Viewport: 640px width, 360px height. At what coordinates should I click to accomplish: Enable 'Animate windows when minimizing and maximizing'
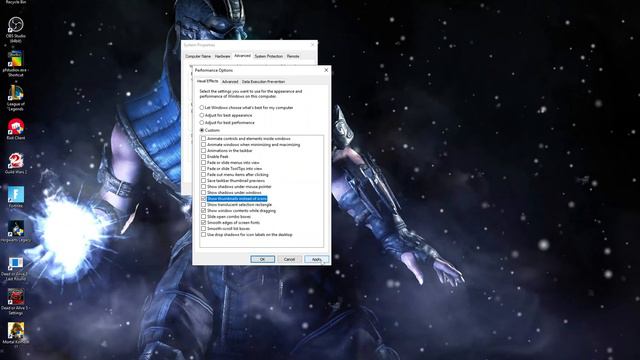[203, 144]
